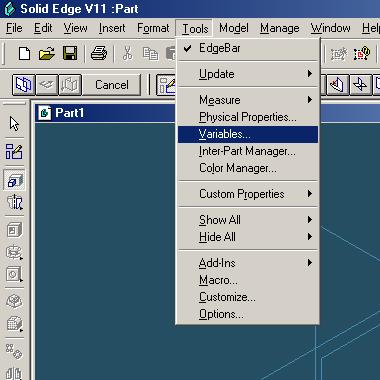Open the Model menu
Image resolution: width=380 pixels, height=380 pixels.
click(234, 28)
